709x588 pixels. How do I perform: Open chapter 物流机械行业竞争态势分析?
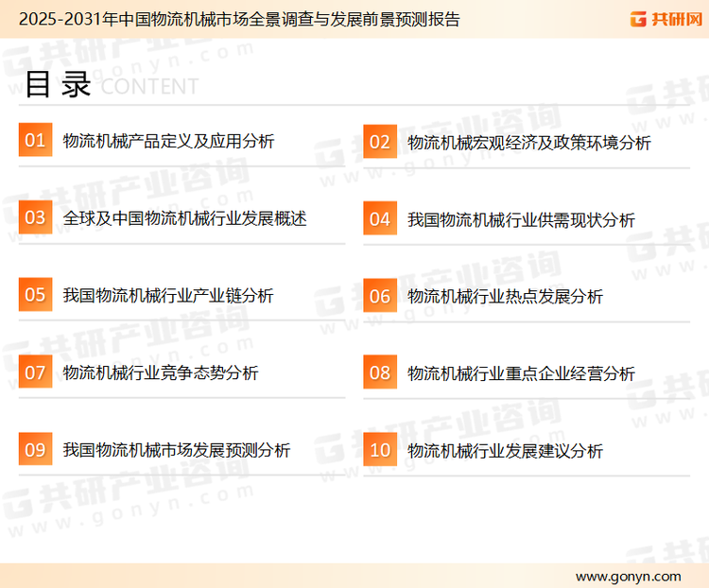[x=160, y=373]
